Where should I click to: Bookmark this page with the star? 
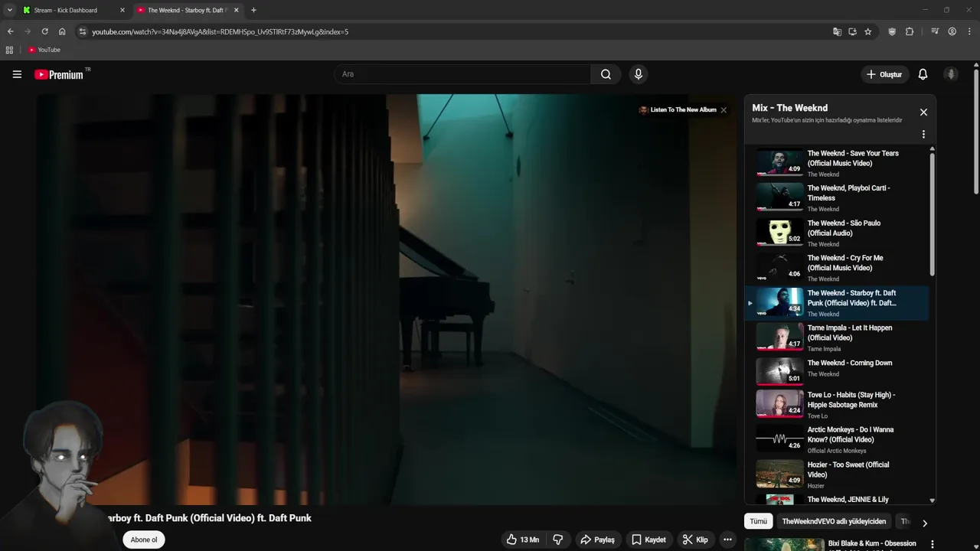click(867, 31)
